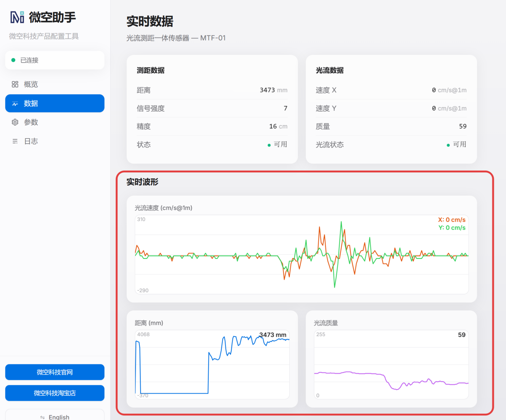Click the 3473 mm label on distance chart

273,335
